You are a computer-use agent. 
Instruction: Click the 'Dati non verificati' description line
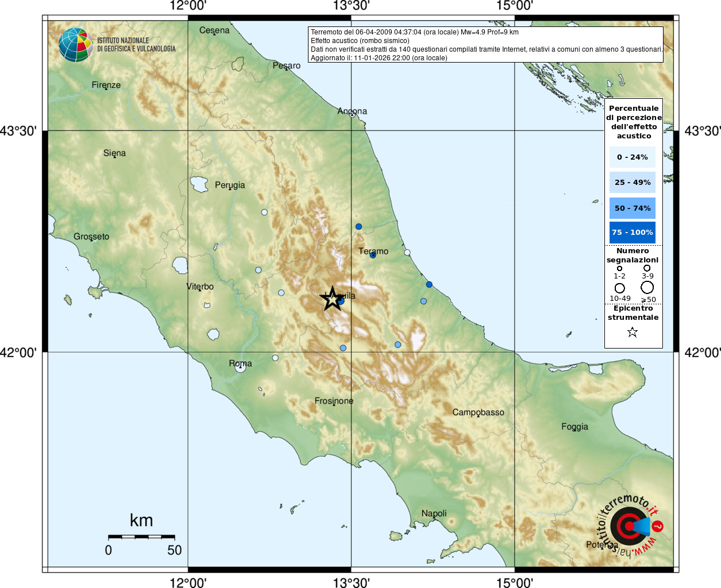tap(487, 49)
